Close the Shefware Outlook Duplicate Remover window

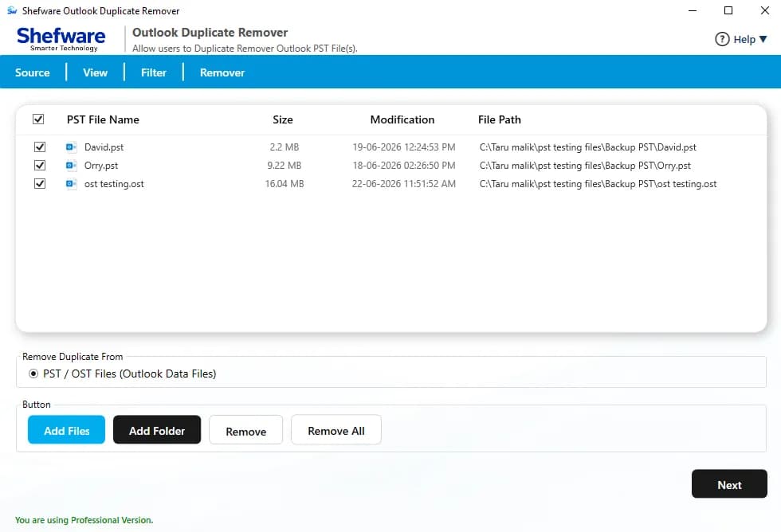(765, 10)
